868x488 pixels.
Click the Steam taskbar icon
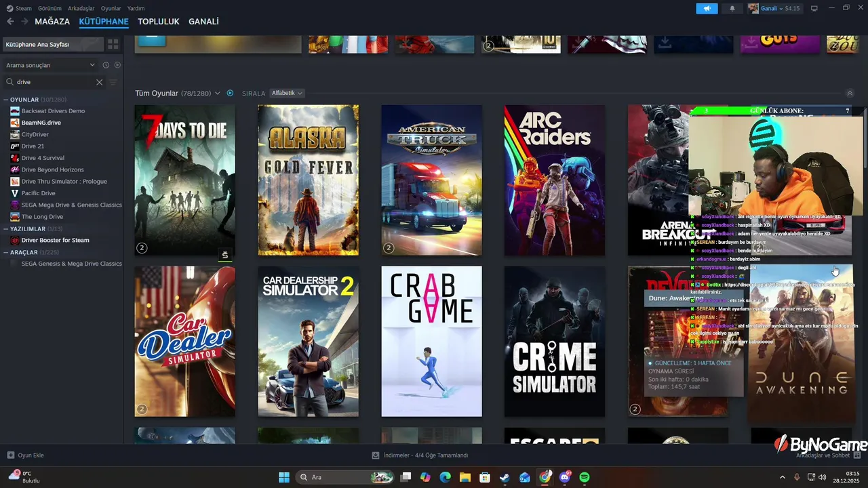[505, 477]
